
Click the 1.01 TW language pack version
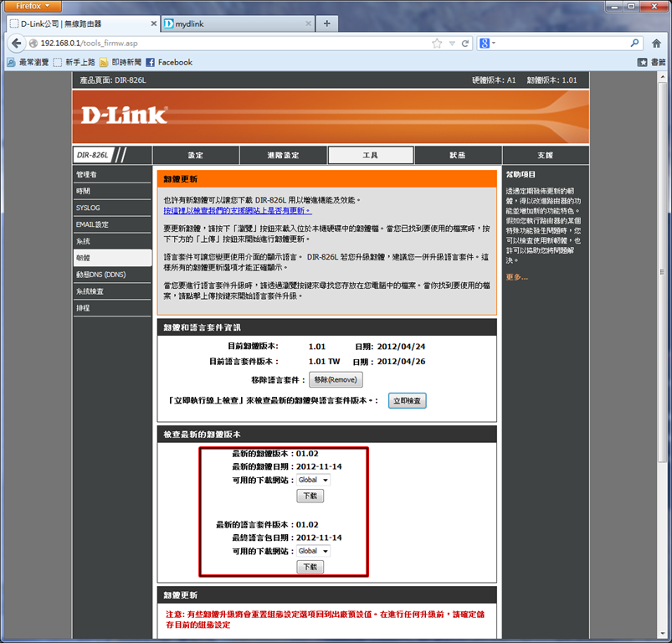point(324,362)
